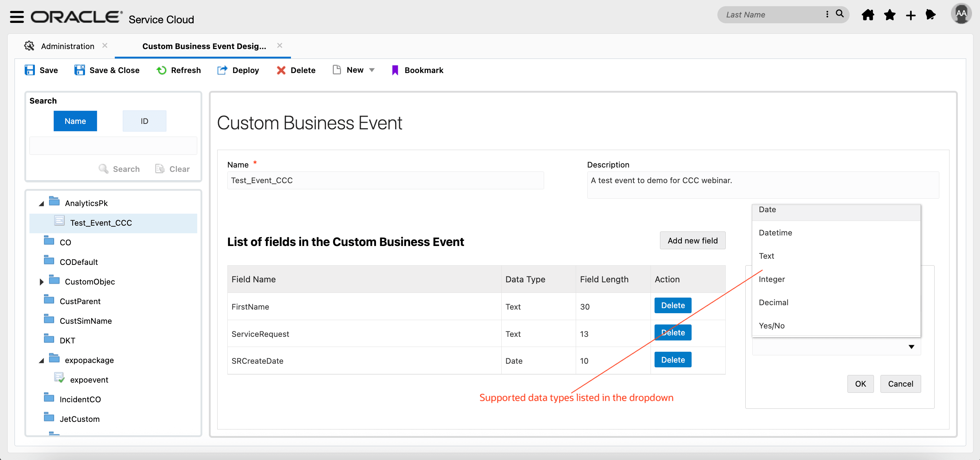
Task: Click the Bookmark toolbar icon
Action: pyautogui.click(x=395, y=70)
